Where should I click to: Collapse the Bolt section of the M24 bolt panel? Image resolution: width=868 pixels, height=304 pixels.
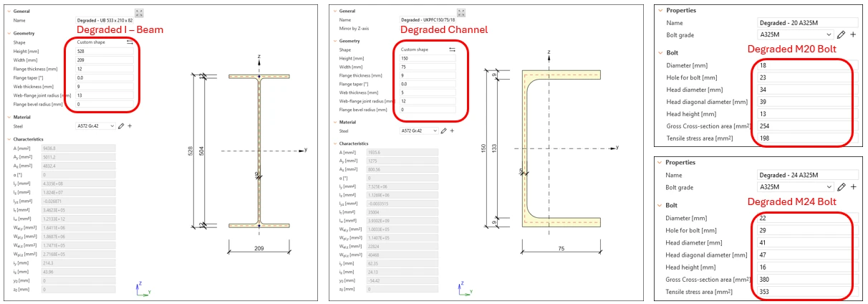[660, 205]
